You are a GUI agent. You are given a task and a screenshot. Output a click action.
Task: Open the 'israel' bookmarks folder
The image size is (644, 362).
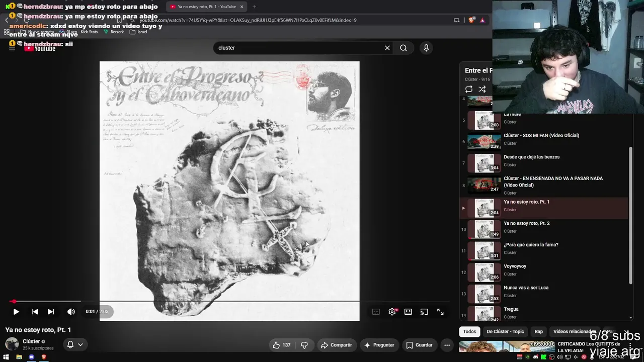pyautogui.click(x=138, y=32)
